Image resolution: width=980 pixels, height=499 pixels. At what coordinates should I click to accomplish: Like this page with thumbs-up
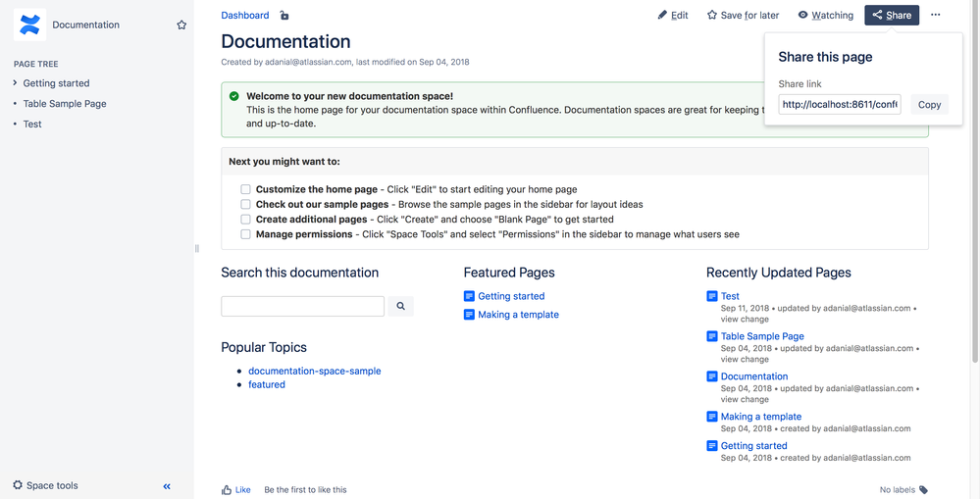[235, 489]
